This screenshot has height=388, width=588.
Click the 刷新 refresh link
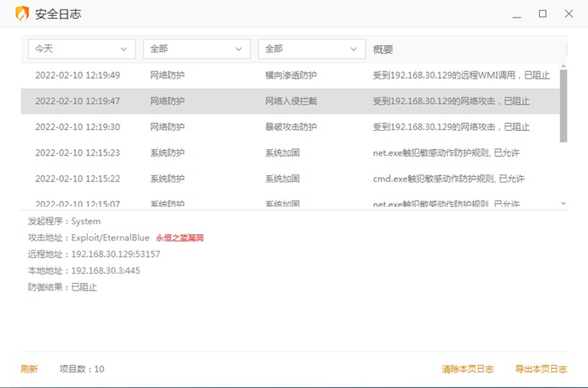[29, 369]
